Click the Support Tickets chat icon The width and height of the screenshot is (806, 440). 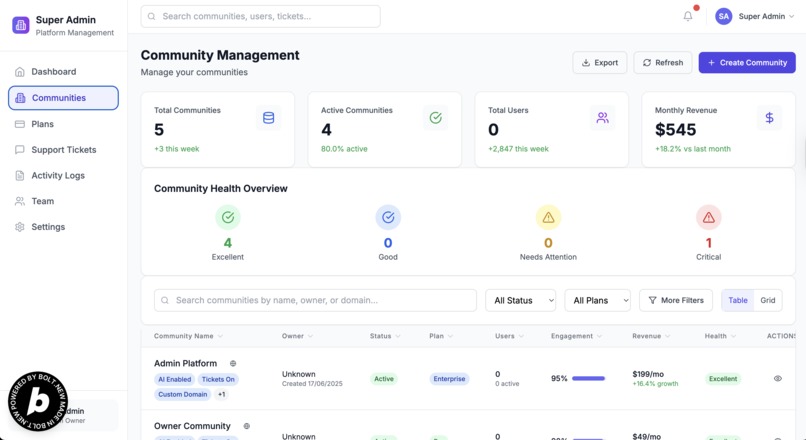click(x=20, y=150)
